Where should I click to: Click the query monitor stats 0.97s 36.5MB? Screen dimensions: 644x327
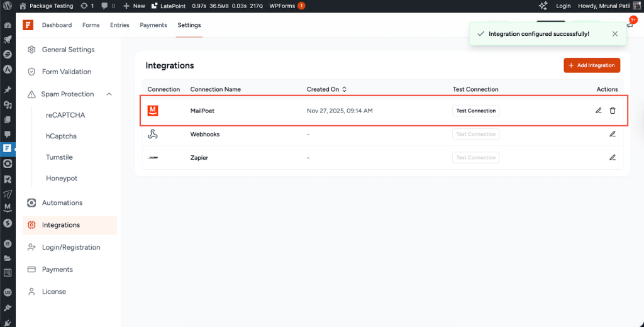click(x=227, y=6)
